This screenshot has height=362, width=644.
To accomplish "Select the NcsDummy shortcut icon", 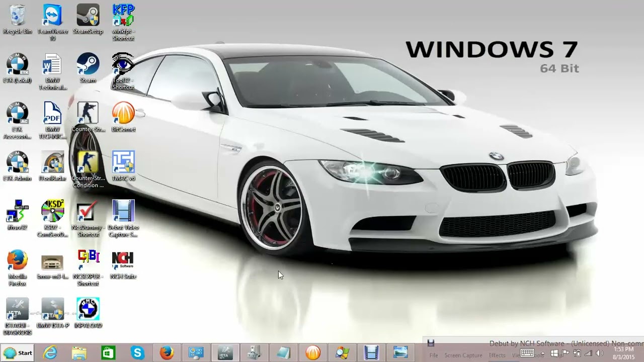I will coord(88,219).
